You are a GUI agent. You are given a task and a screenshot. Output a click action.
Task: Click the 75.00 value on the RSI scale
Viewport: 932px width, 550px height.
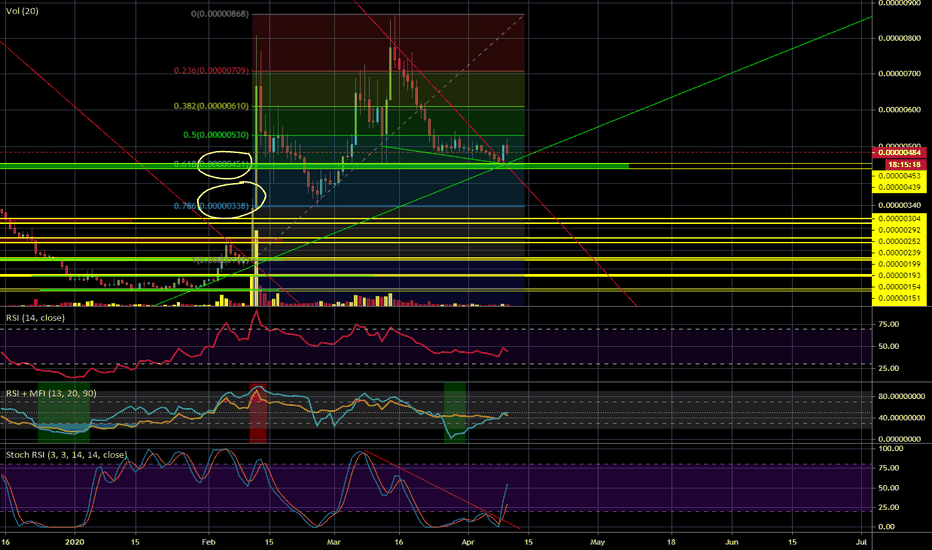coord(888,324)
